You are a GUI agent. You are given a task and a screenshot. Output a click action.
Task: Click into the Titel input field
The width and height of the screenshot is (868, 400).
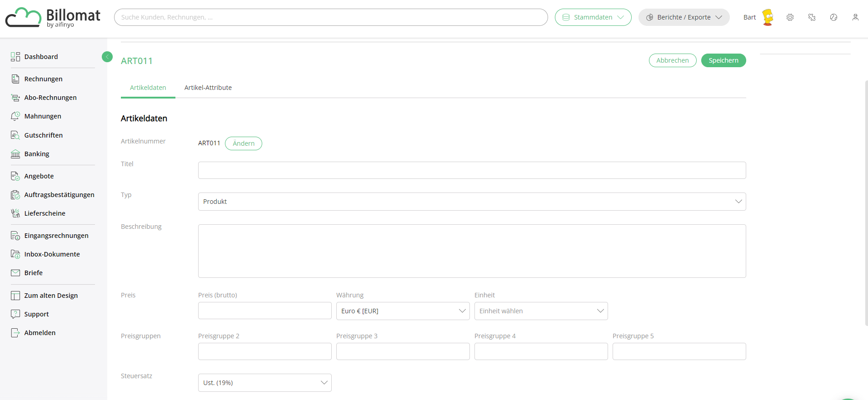(472, 170)
